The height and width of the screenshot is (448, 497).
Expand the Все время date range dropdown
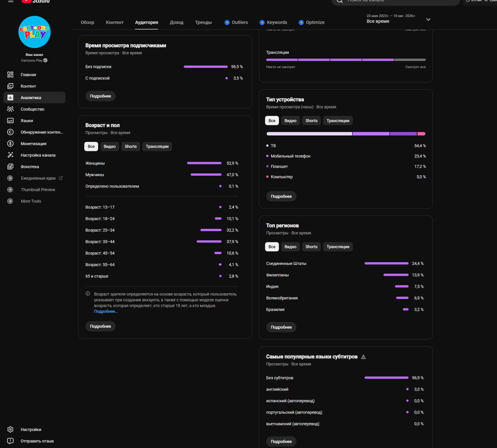[x=428, y=19]
